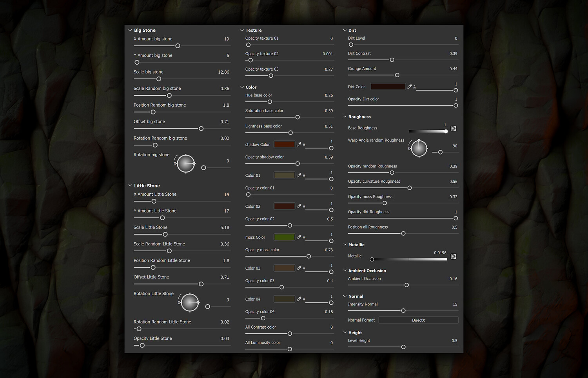Viewport: 588px width, 378px height.
Task: Collapse the Metallic section
Action: [345, 245]
